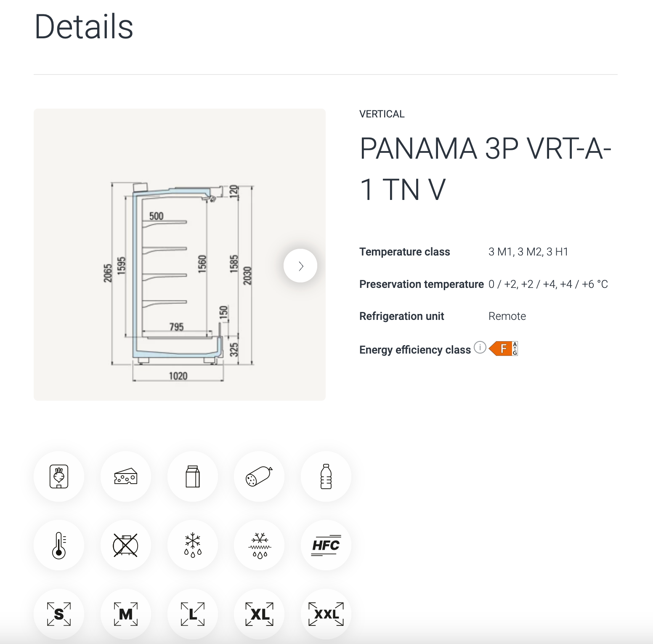Click the cheese product icon
This screenshot has width=653, height=644.
point(126,476)
